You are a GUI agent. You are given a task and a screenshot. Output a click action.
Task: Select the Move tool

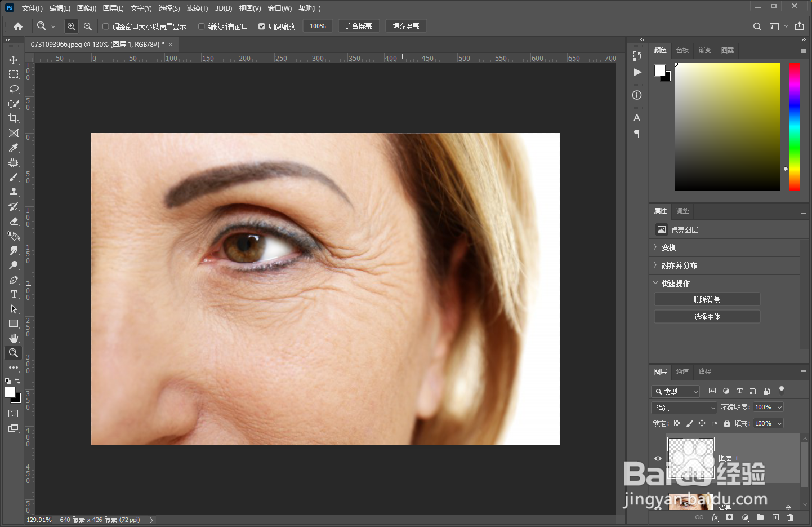(x=14, y=60)
